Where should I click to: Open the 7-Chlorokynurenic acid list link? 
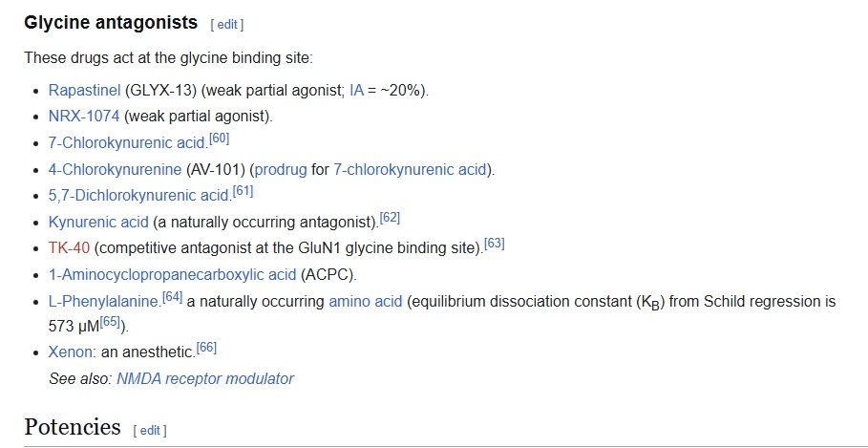click(126, 143)
